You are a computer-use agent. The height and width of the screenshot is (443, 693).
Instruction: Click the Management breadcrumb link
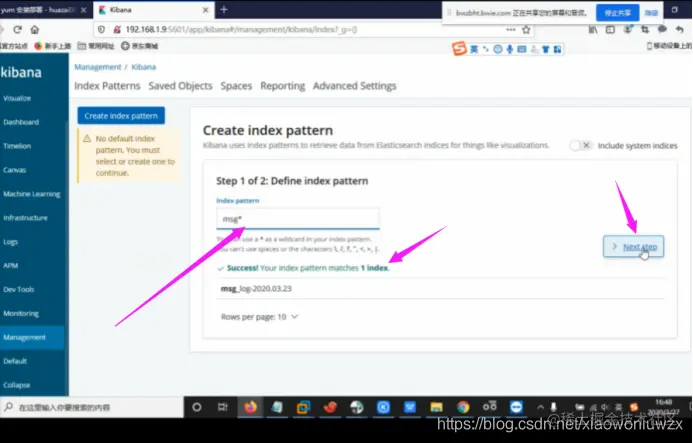98,67
